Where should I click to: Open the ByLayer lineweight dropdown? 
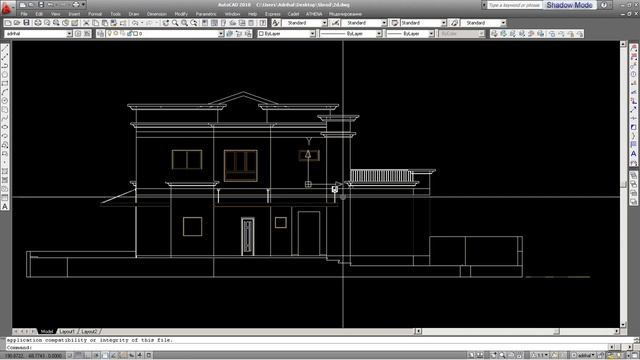(x=431, y=33)
